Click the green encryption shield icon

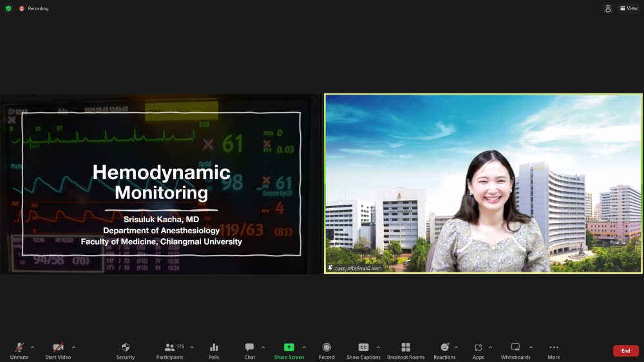pyautogui.click(x=8, y=8)
